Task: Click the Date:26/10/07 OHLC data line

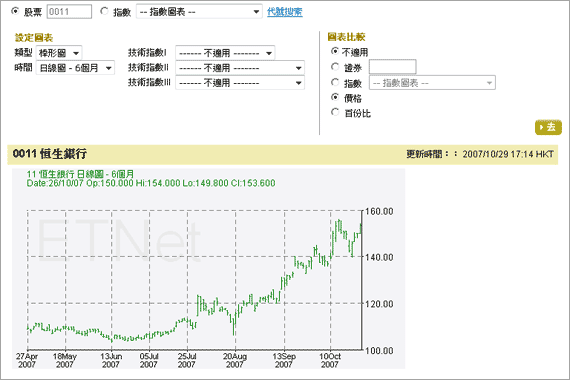Action: tap(151, 183)
